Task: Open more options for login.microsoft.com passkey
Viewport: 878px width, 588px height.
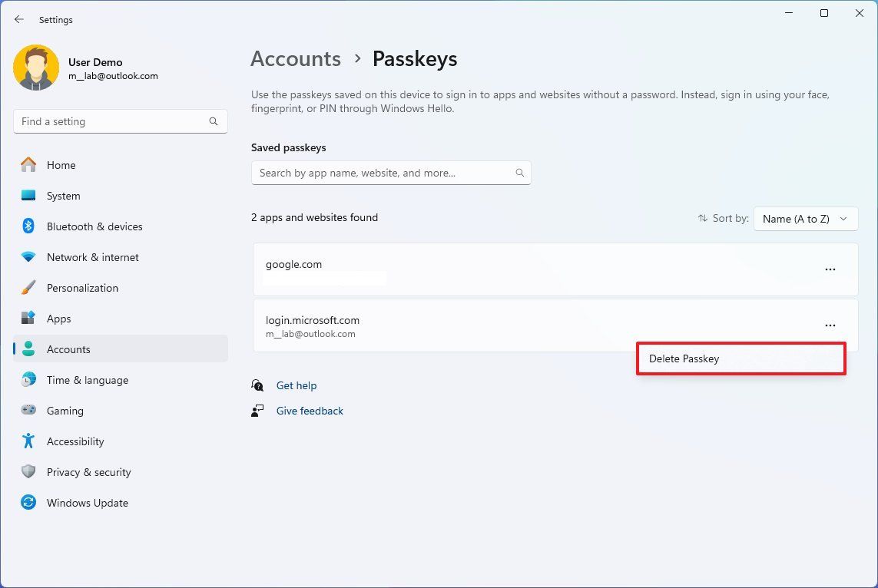Action: click(830, 325)
